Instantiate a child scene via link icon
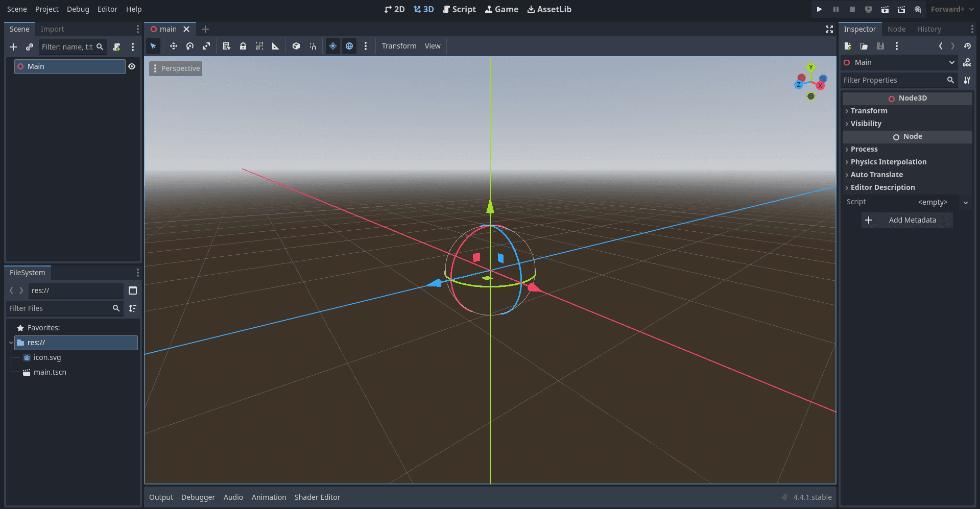The image size is (980, 509). [x=30, y=47]
